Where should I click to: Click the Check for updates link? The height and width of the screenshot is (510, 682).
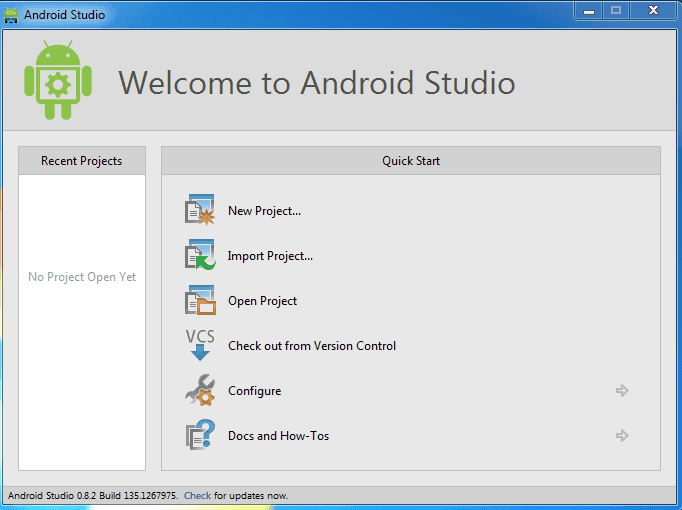(197, 496)
